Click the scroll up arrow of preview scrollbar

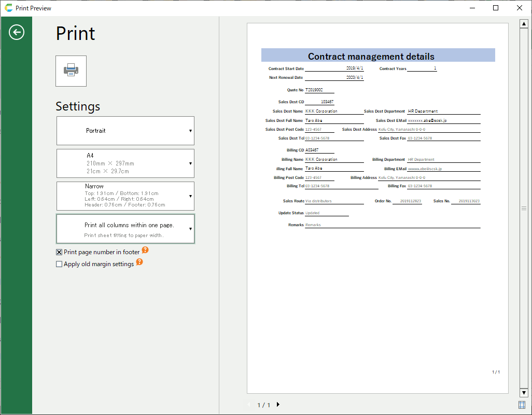(523, 23)
